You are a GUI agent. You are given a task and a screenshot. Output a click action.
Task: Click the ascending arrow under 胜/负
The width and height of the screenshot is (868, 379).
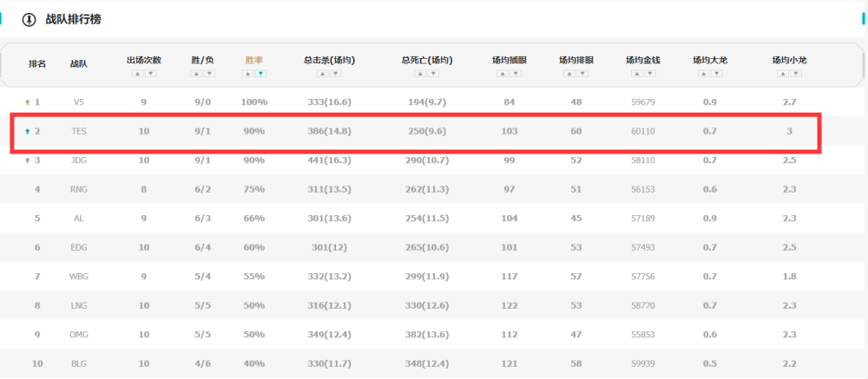(195, 74)
